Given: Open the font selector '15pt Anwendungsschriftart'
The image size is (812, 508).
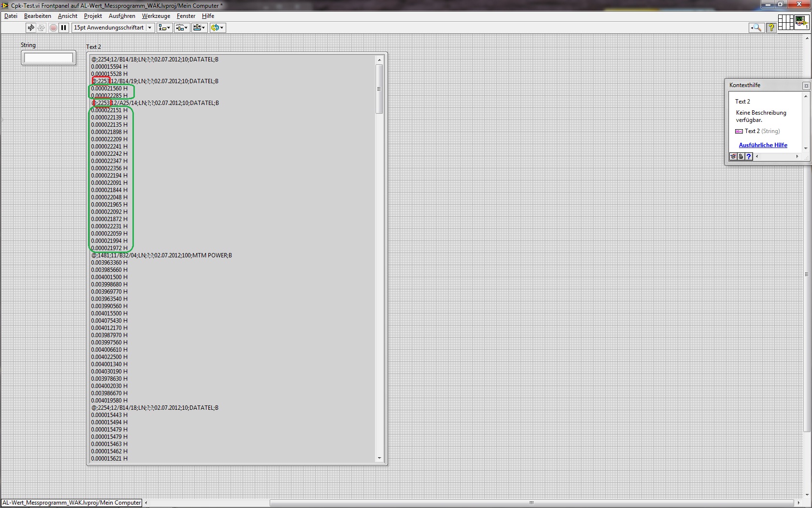Looking at the screenshot, I should [113, 28].
